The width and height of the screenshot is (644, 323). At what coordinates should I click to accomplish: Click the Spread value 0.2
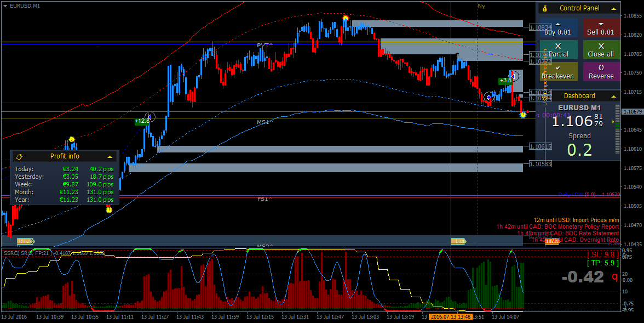(579, 150)
